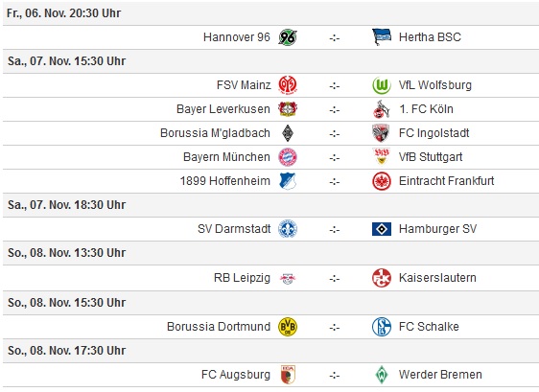Click the FC Ingolstadt team name
The width and height of the screenshot is (539, 392).
pos(434,133)
